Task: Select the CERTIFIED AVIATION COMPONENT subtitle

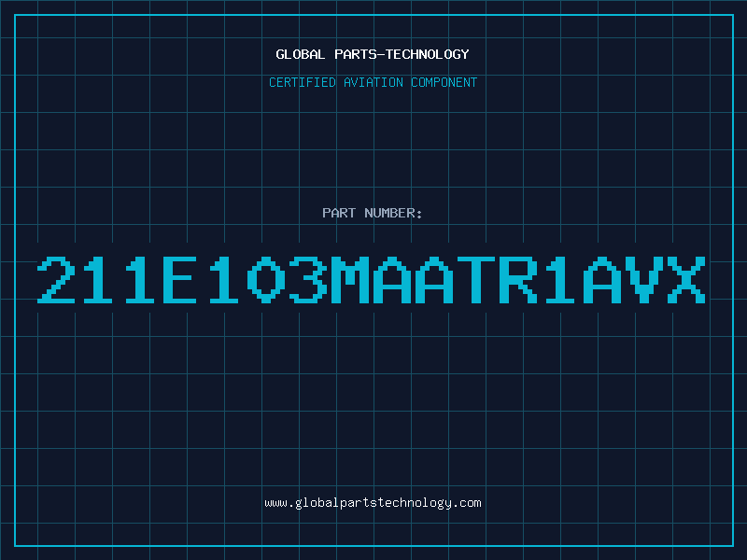Action: (x=373, y=82)
